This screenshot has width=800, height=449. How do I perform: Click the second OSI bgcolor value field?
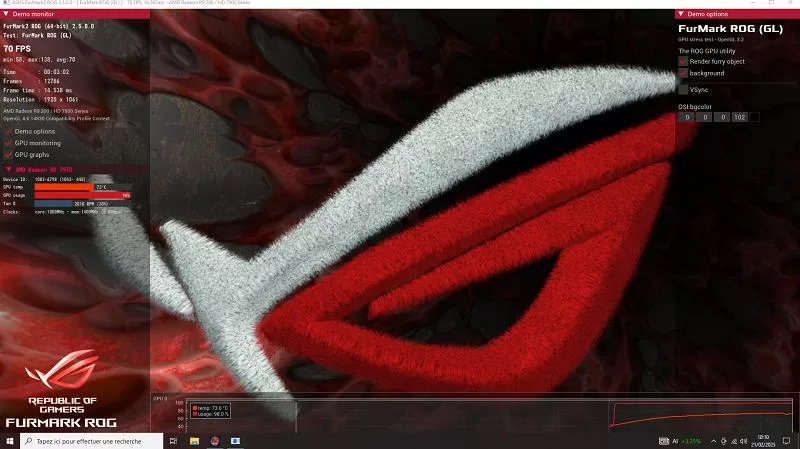(705, 117)
